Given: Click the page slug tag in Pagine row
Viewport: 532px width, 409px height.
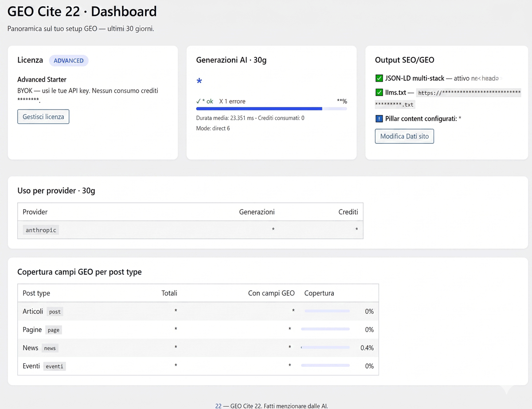Looking at the screenshot, I should click(x=54, y=330).
